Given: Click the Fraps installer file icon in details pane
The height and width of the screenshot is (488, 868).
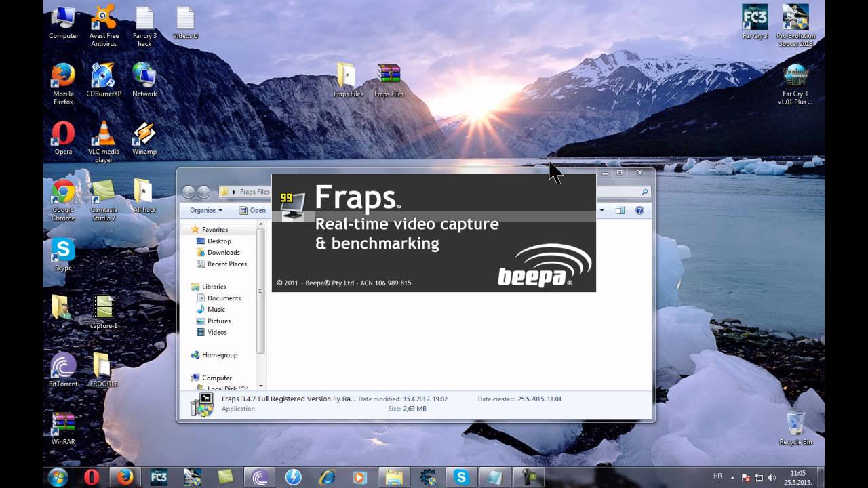Looking at the screenshot, I should point(202,404).
